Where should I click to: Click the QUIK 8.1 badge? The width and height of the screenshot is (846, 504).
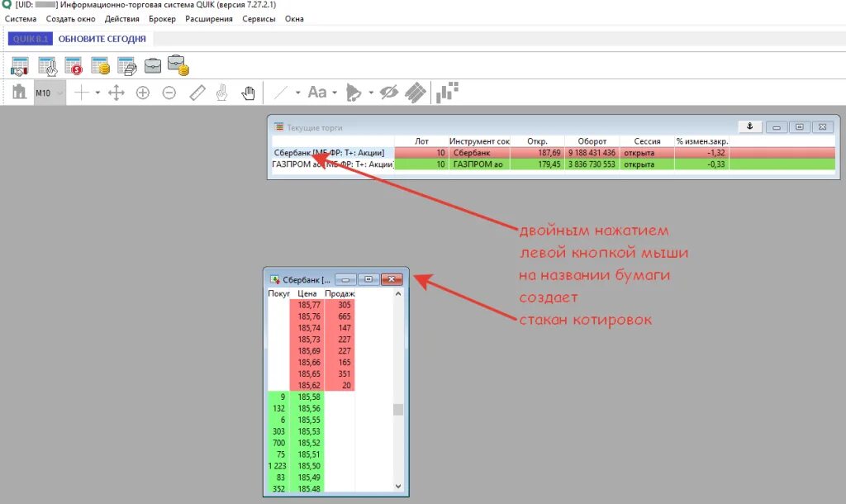click(x=31, y=39)
